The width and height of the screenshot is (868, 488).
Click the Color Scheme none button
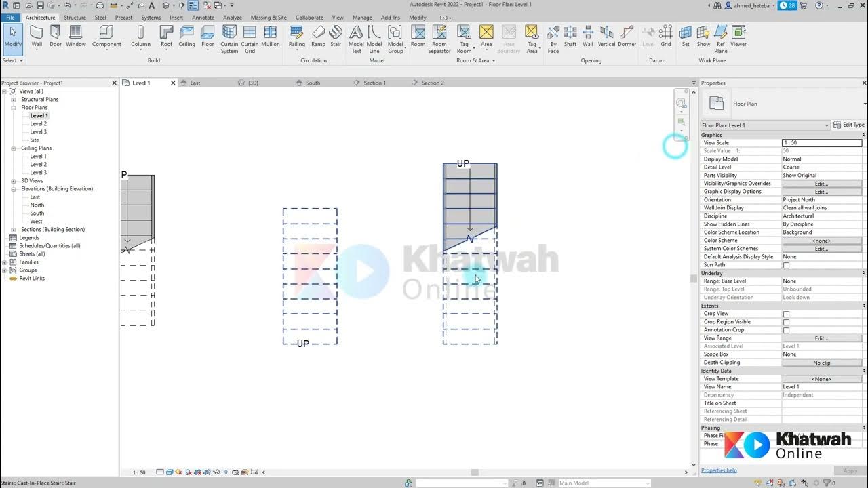coord(822,241)
